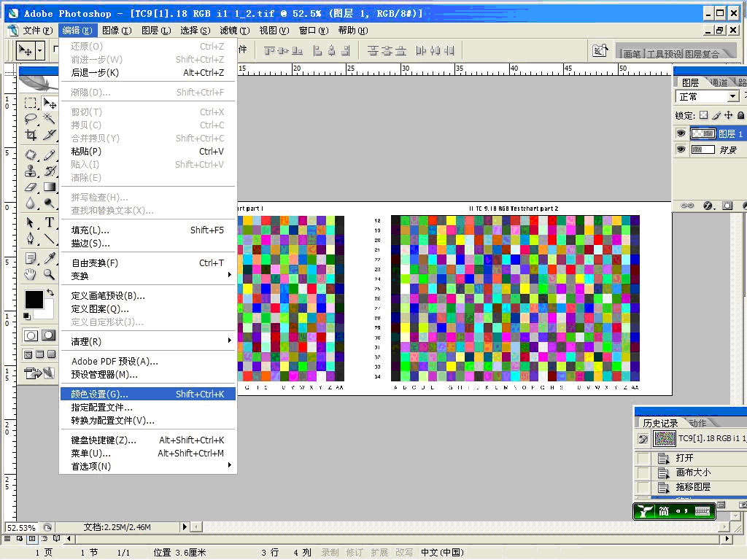Select the Notes tool
The image size is (747, 560).
tap(31, 258)
